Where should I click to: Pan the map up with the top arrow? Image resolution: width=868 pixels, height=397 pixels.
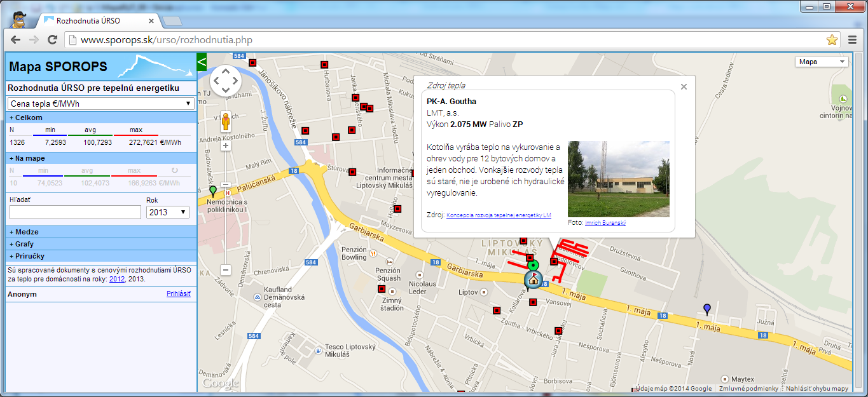[x=226, y=71]
